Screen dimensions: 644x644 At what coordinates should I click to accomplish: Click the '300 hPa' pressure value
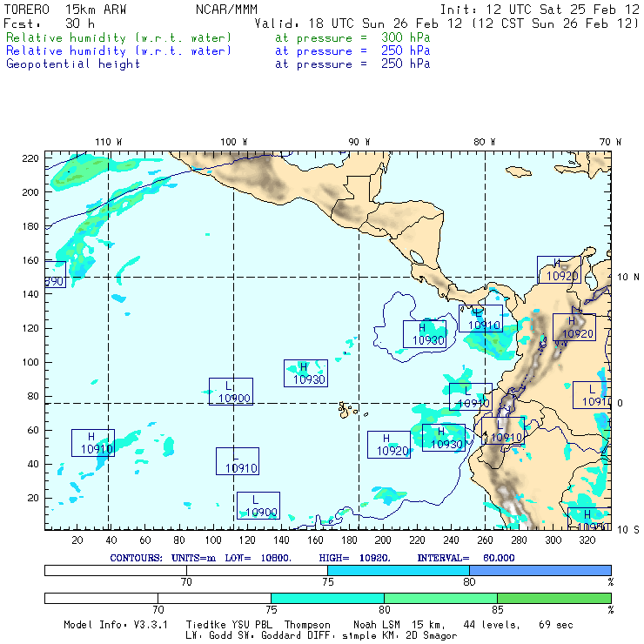pyautogui.click(x=406, y=37)
